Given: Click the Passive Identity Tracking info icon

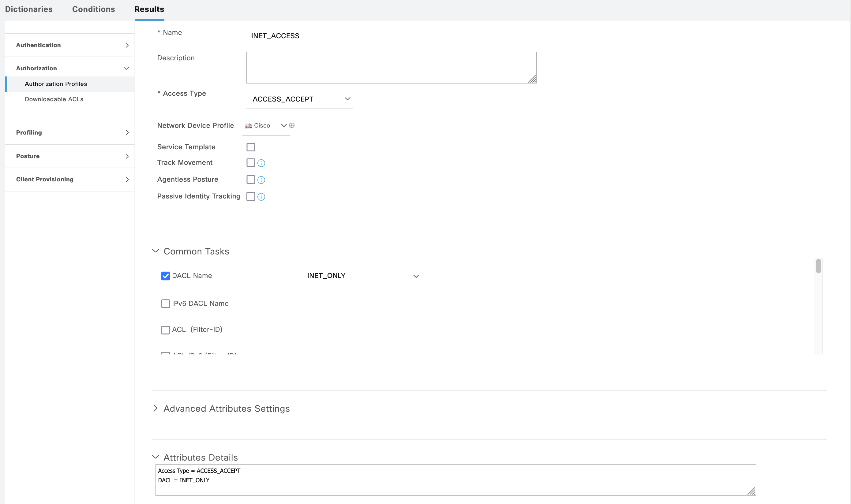Looking at the screenshot, I should [x=261, y=197].
